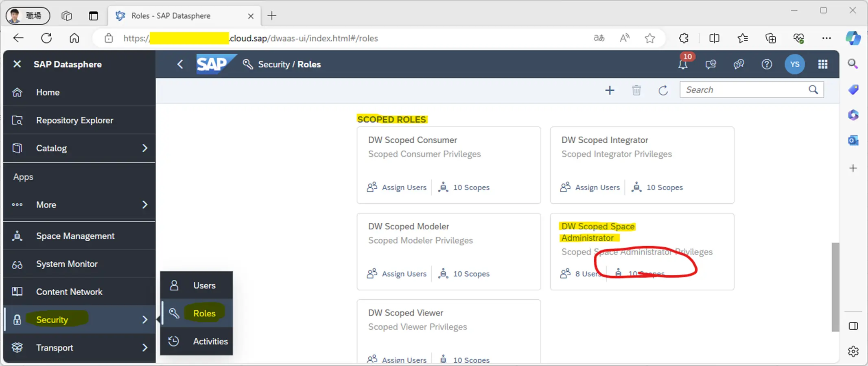Viewport: 868px width, 366px height.
Task: Open notifications bell with 10 badge
Action: (683, 63)
